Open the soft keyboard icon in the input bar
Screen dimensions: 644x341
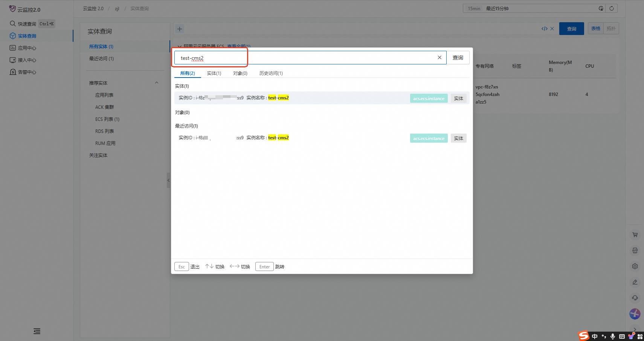click(x=622, y=336)
